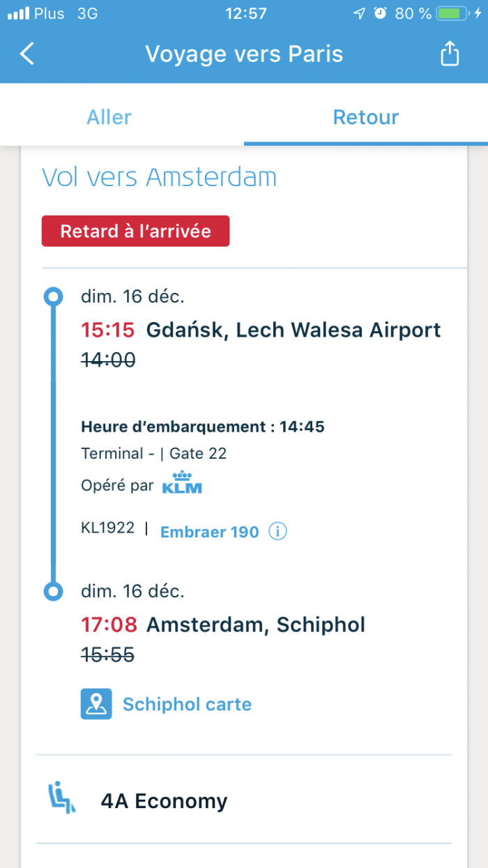
Task: Tap the seat icon beside 4A Economy
Action: pos(62,800)
